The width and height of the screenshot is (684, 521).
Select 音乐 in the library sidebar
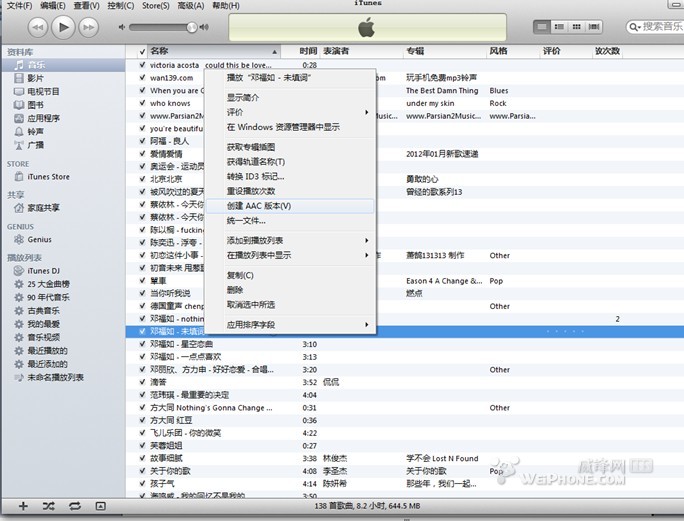coord(64,65)
